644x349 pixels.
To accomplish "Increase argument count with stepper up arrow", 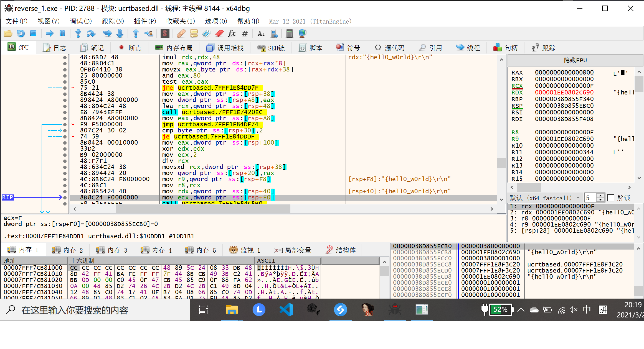I will [x=600, y=196].
